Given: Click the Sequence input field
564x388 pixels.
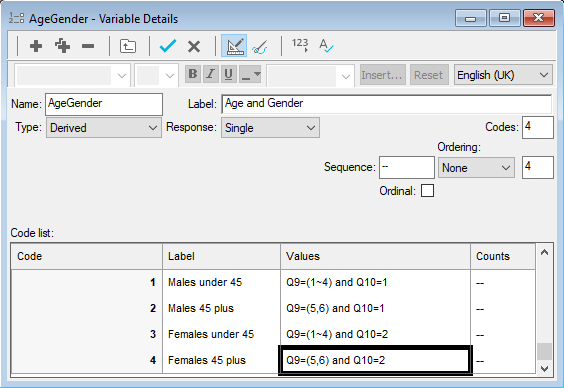Looking at the screenshot, I should [407, 167].
